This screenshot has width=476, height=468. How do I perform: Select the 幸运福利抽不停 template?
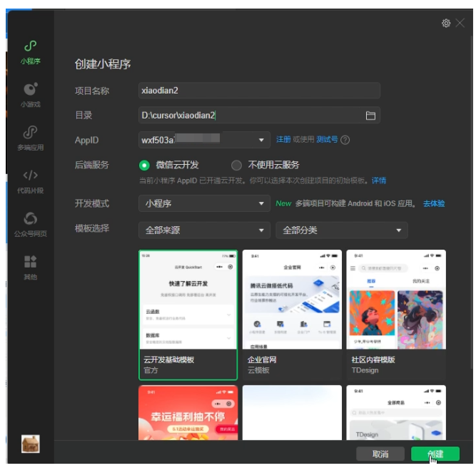(188, 413)
